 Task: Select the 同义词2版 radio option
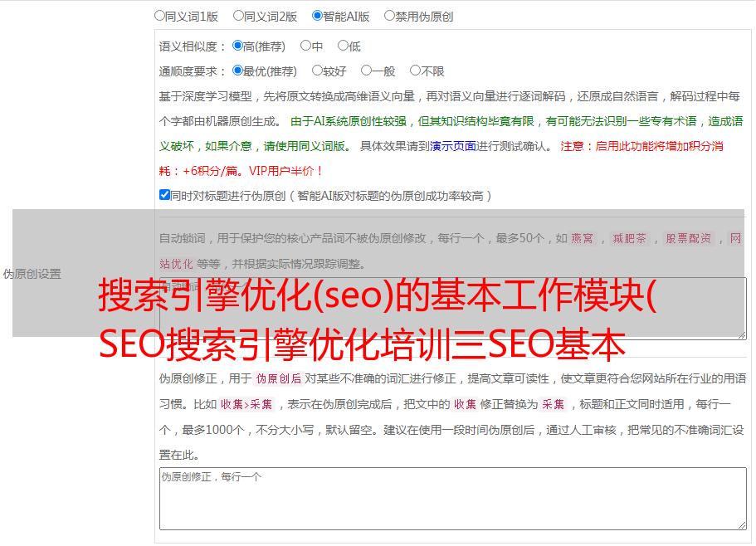(x=238, y=16)
